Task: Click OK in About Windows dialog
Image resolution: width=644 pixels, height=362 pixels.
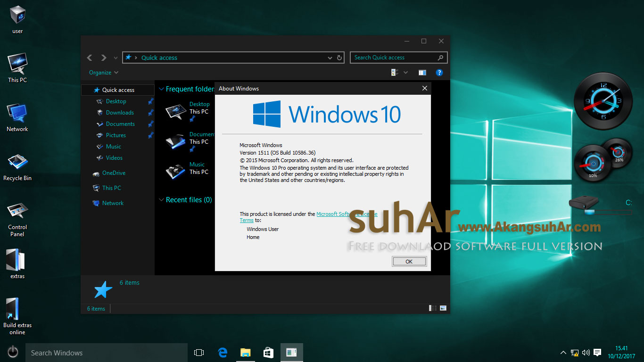Action: click(x=409, y=261)
